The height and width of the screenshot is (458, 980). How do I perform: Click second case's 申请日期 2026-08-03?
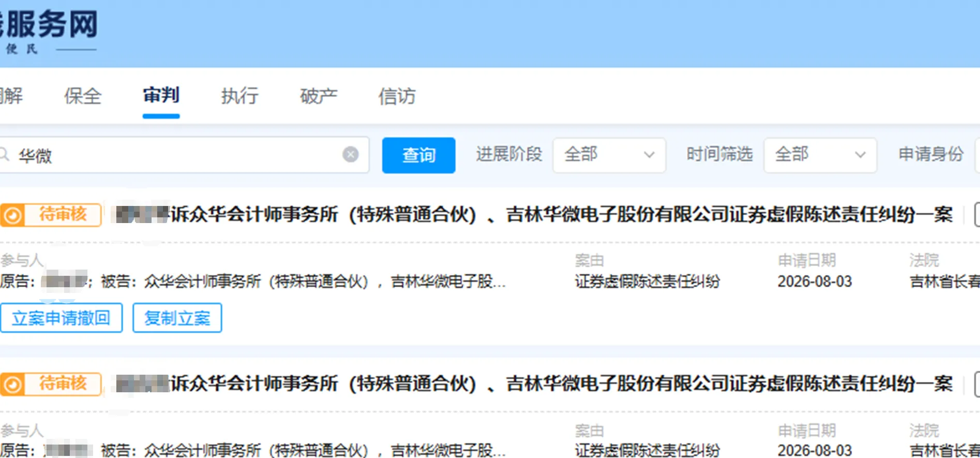(815, 450)
